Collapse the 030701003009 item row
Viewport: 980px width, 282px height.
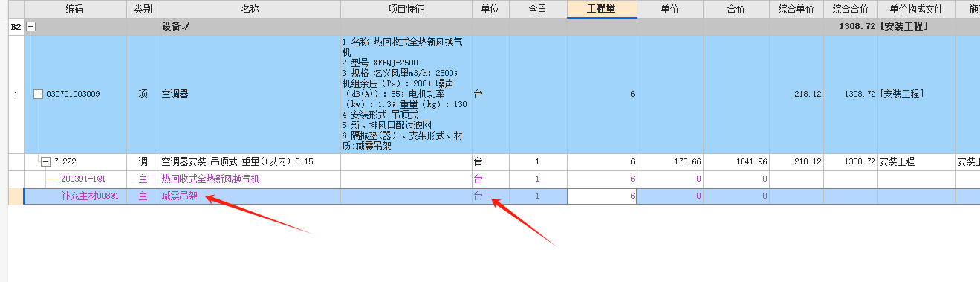(x=39, y=94)
